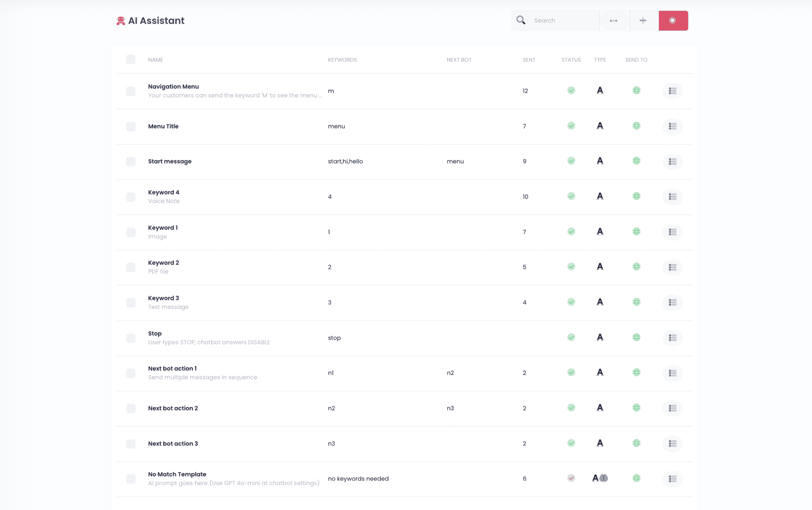Check the Keyword 1 row checkbox

(131, 232)
